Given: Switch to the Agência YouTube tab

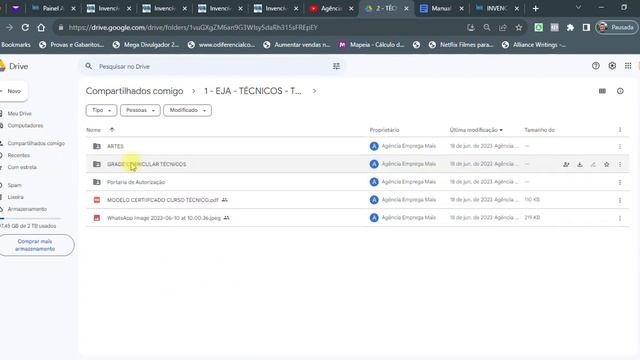Looking at the screenshot, I should coord(331,8).
